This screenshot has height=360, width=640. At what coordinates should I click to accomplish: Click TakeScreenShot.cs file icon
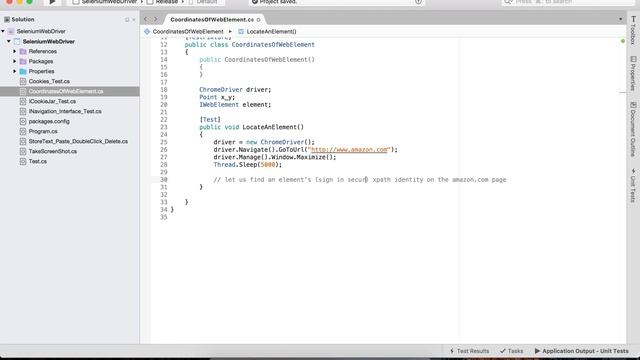coord(23,151)
